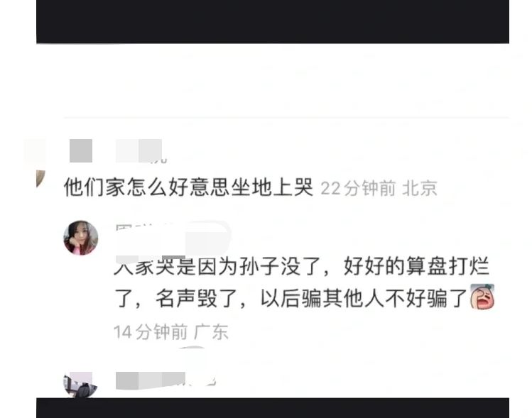Screen dimensions: 532x418
Task: Tap the blank white area above the divider
Action: point(273,80)
